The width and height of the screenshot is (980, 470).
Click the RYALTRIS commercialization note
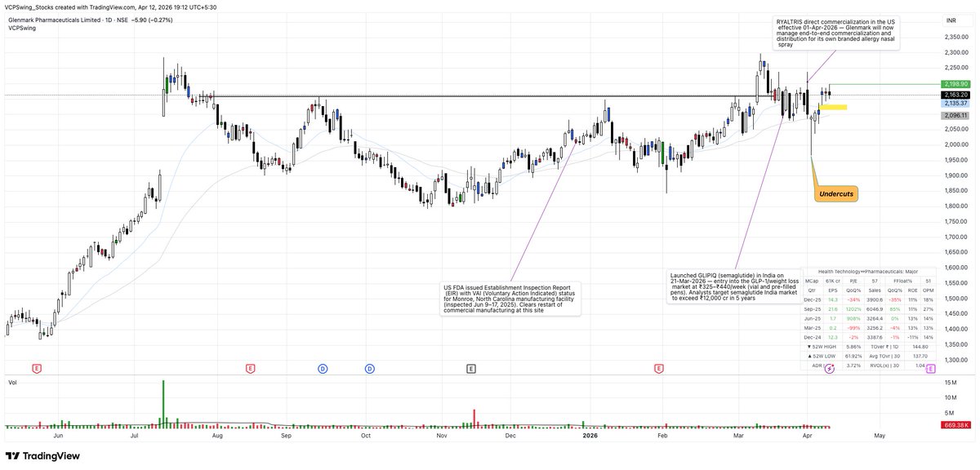pos(837,32)
